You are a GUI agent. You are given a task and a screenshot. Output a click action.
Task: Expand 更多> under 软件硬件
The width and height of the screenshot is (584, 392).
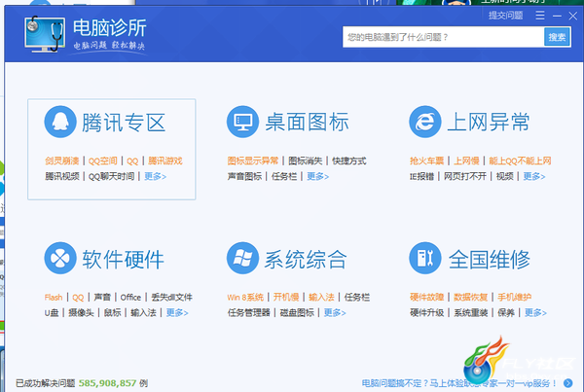click(x=177, y=312)
